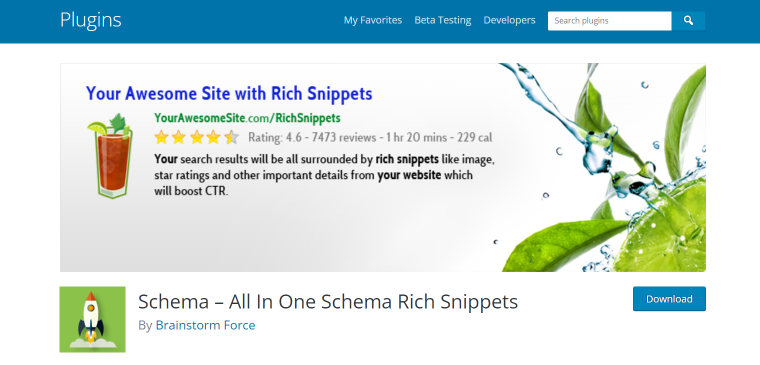Click the rocket plugin icon

click(93, 319)
